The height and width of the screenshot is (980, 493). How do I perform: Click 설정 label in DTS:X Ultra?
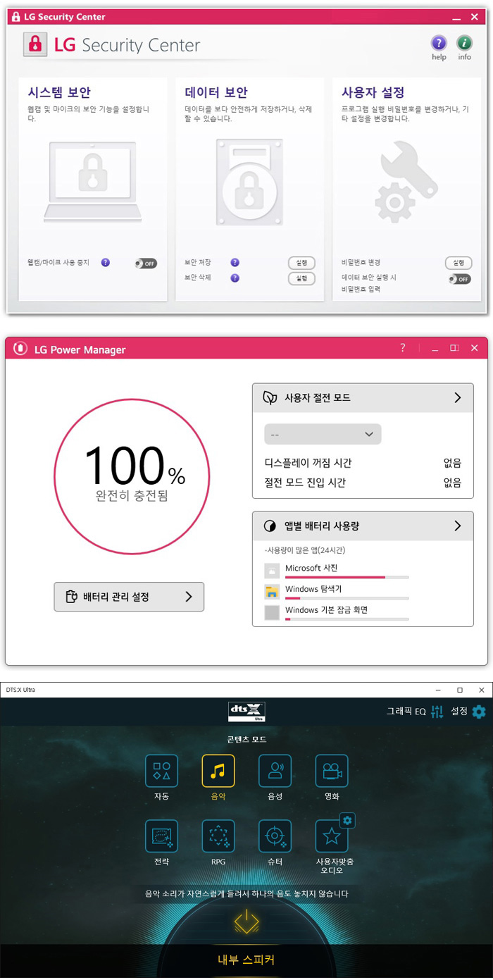(x=459, y=712)
